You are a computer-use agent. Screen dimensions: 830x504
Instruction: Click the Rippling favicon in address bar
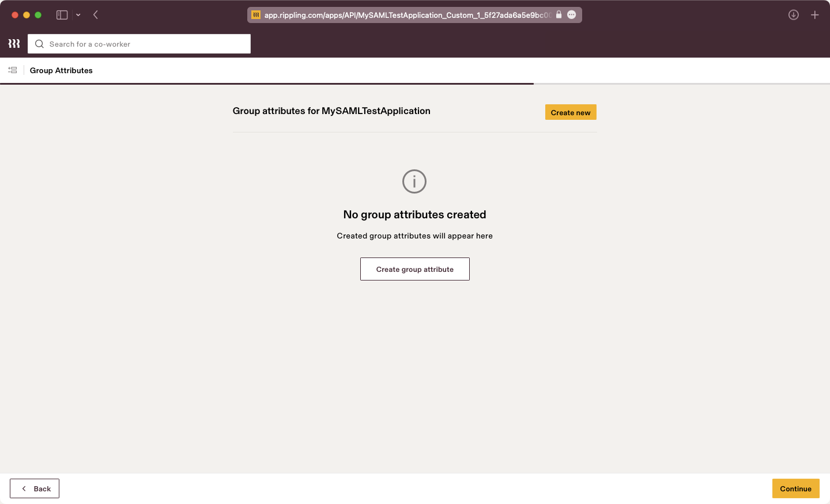pyautogui.click(x=256, y=15)
